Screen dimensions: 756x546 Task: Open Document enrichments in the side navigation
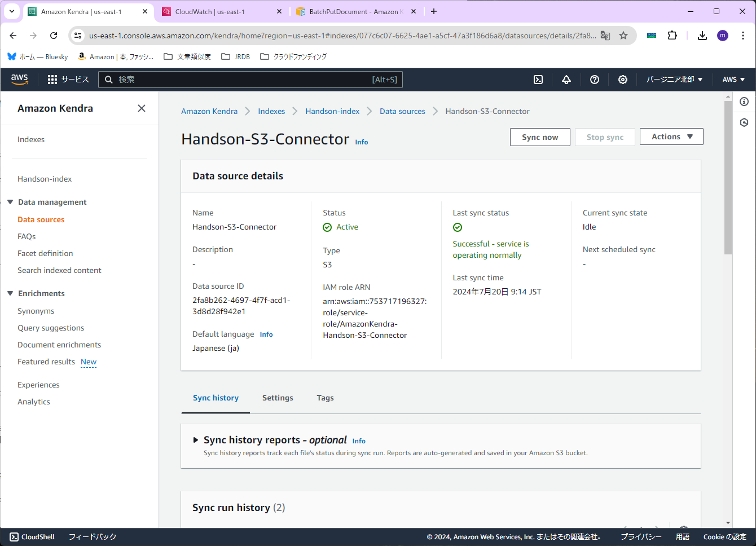coord(59,345)
